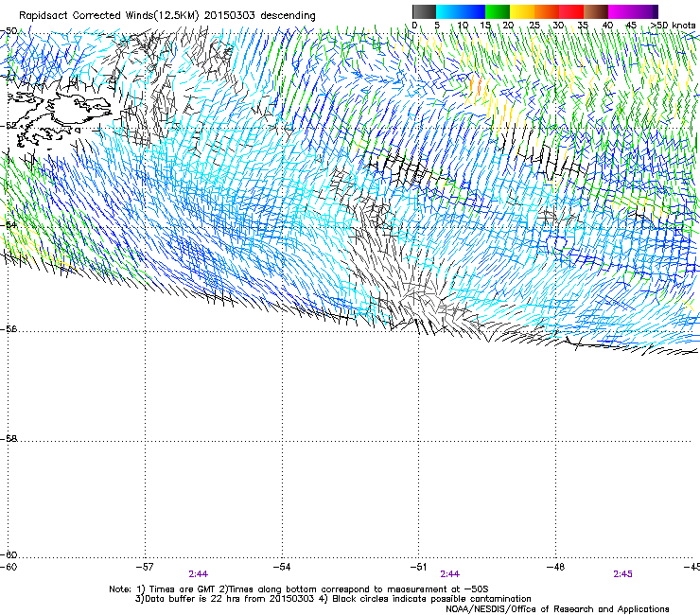Click the legend label '0'
This screenshot has width=700, height=615.
(414, 26)
